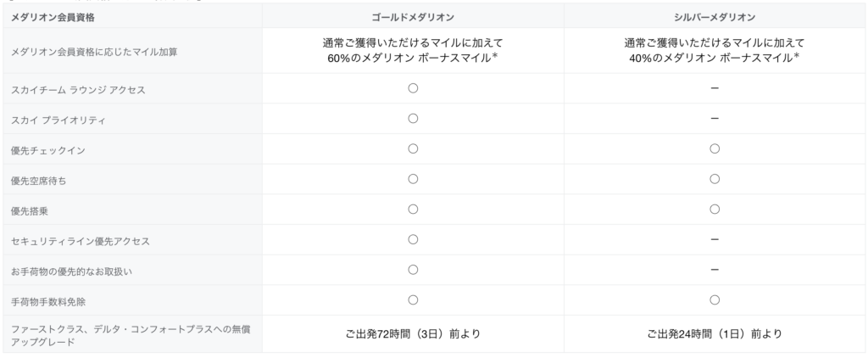
Task: Click Silver circle mark for 手荷物手数料免除
Action: pos(714,299)
